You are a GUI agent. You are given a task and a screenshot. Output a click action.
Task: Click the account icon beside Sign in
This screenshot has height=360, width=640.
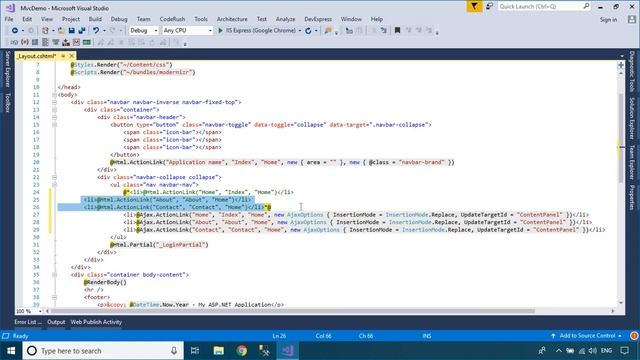(x=632, y=19)
